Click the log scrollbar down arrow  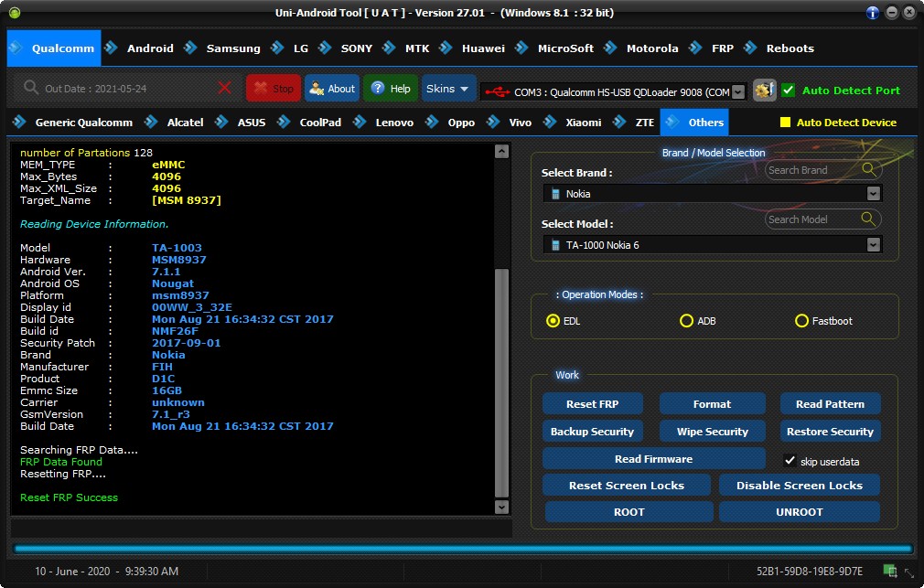501,506
